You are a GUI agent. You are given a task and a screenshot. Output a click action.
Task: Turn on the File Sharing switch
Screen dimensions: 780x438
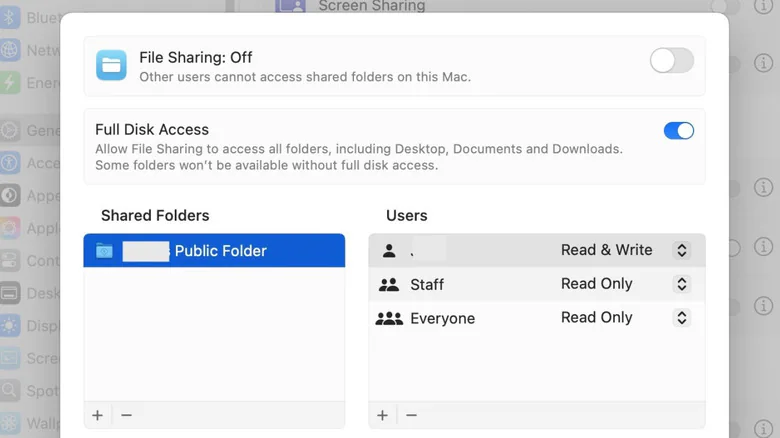click(672, 61)
